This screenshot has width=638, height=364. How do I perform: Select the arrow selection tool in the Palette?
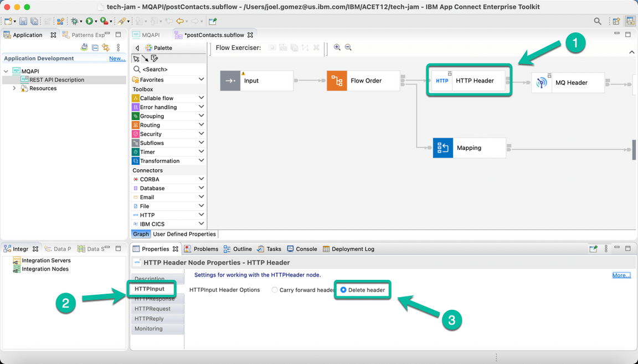136,58
